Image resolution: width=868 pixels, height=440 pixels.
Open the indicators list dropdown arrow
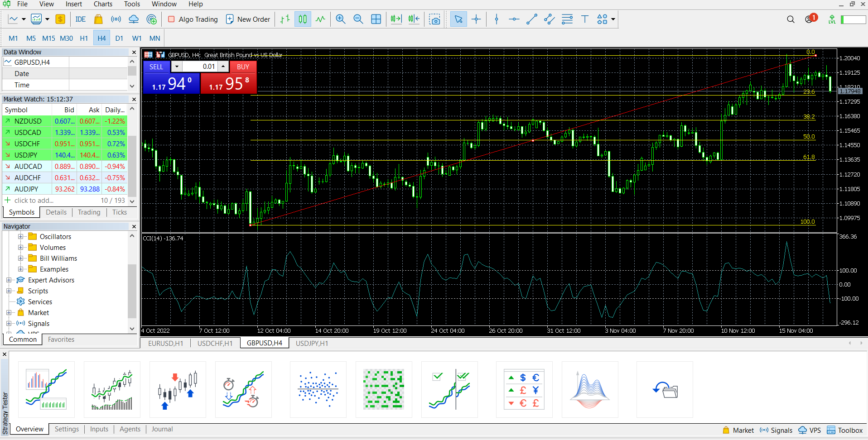[47, 19]
